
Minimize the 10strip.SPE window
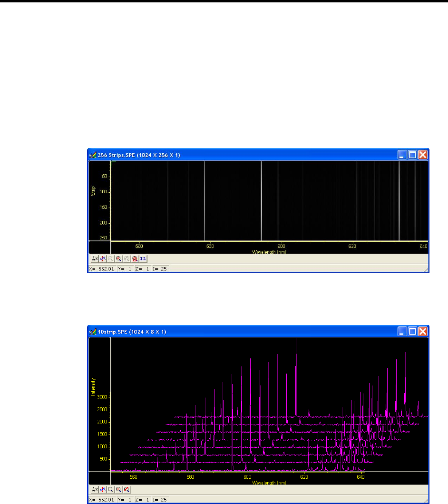coord(402,331)
